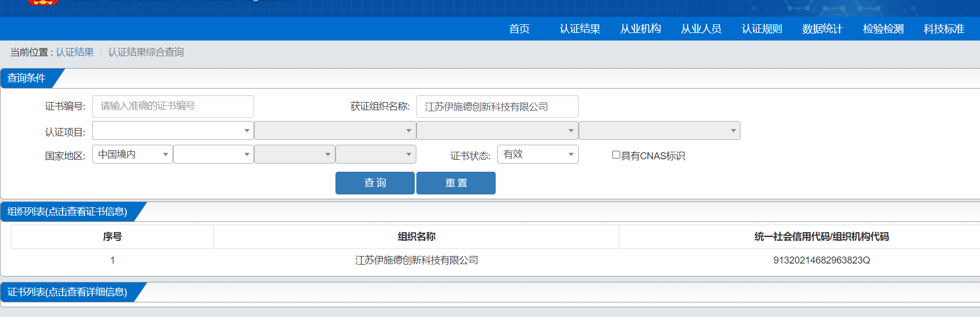Expand the 证书状态 dropdown showing 有效
980x317 pixels.
pos(538,154)
